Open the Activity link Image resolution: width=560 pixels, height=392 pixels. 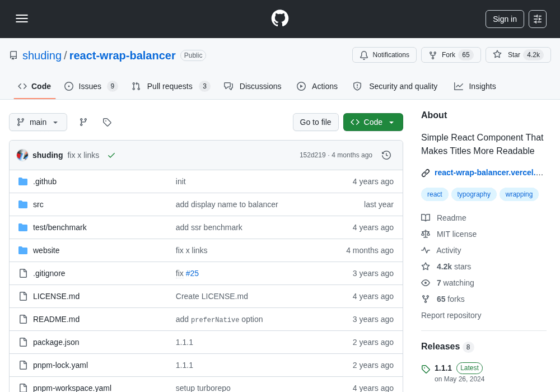(x=449, y=250)
